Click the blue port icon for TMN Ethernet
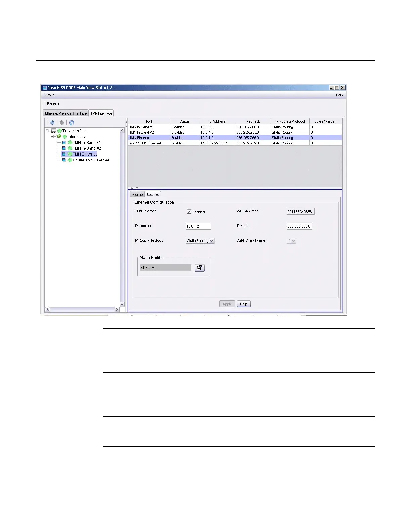 click(x=64, y=154)
